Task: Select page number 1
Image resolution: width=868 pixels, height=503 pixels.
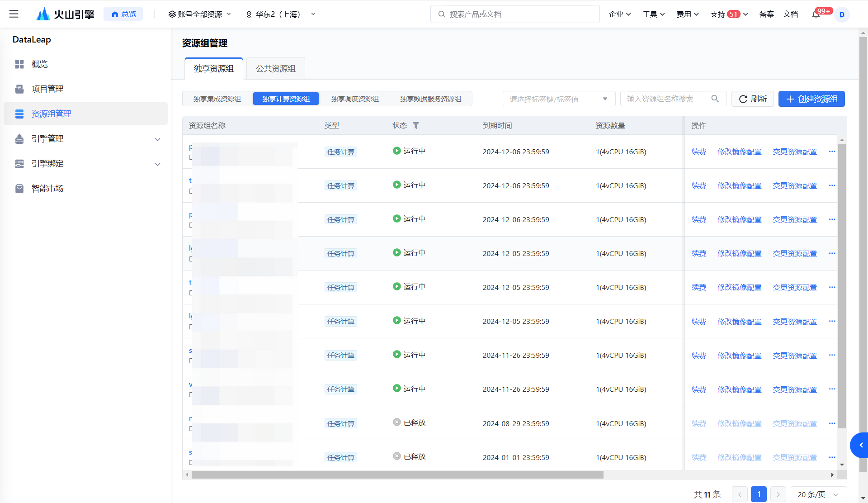Action: tap(759, 494)
